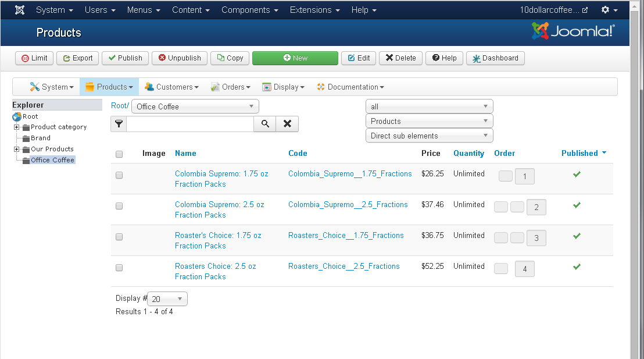The width and height of the screenshot is (644, 359).
Task: Toggle published checkmark for Colombia Supremo 1.75 oz
Action: tap(577, 175)
